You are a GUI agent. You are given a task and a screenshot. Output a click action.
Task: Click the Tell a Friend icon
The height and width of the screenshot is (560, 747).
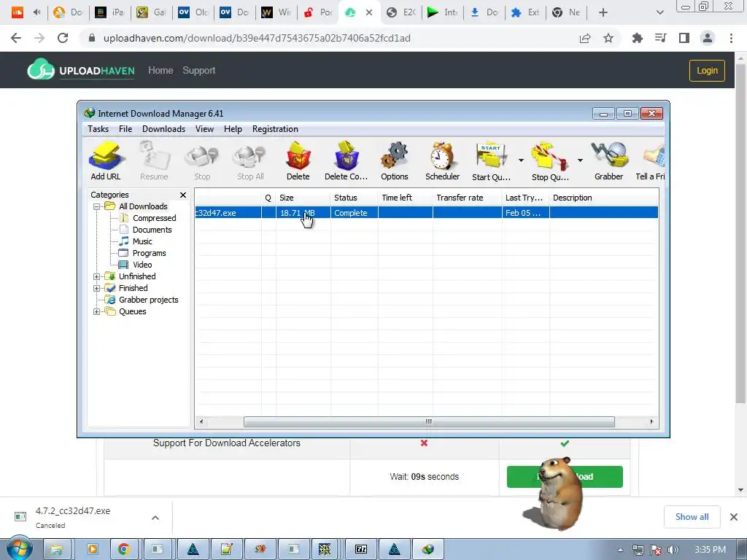pyautogui.click(x=651, y=160)
